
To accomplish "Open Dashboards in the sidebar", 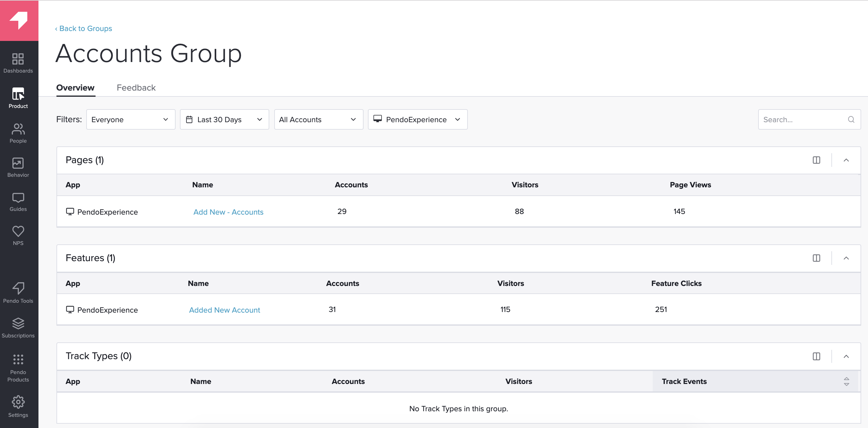I will point(18,63).
